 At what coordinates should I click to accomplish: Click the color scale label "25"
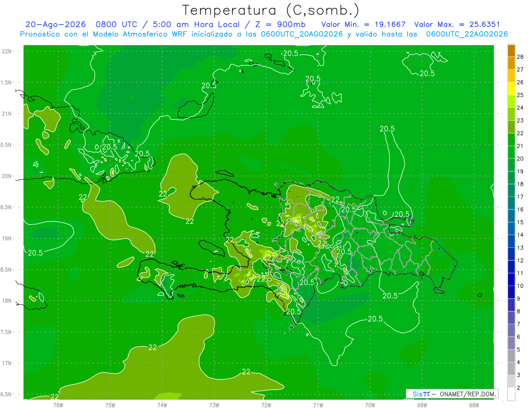click(520, 95)
